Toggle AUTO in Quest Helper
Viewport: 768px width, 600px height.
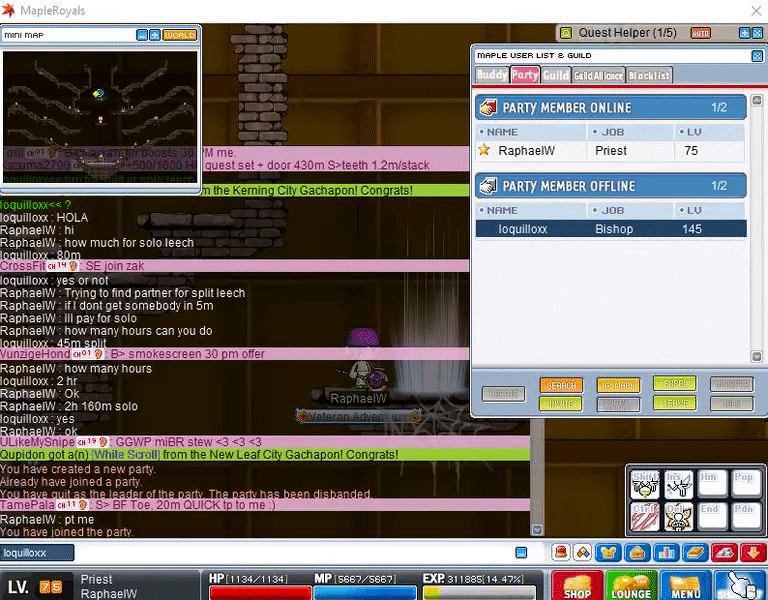(700, 33)
